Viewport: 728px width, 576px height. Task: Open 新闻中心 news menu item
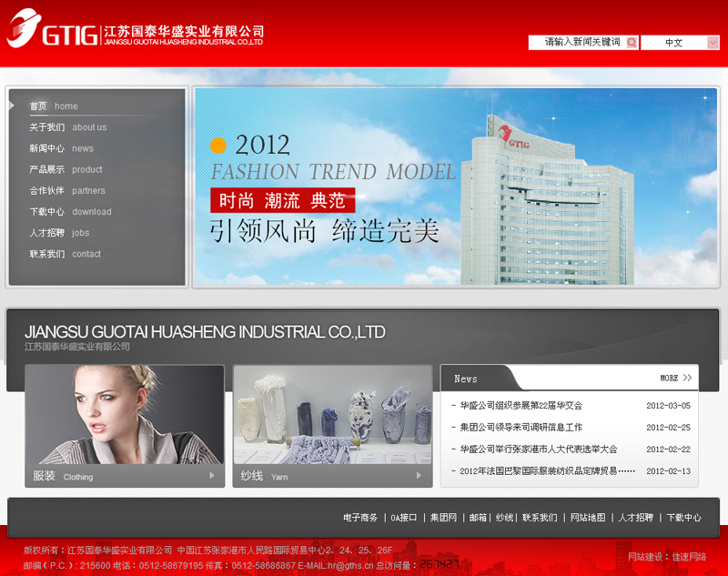[61, 148]
